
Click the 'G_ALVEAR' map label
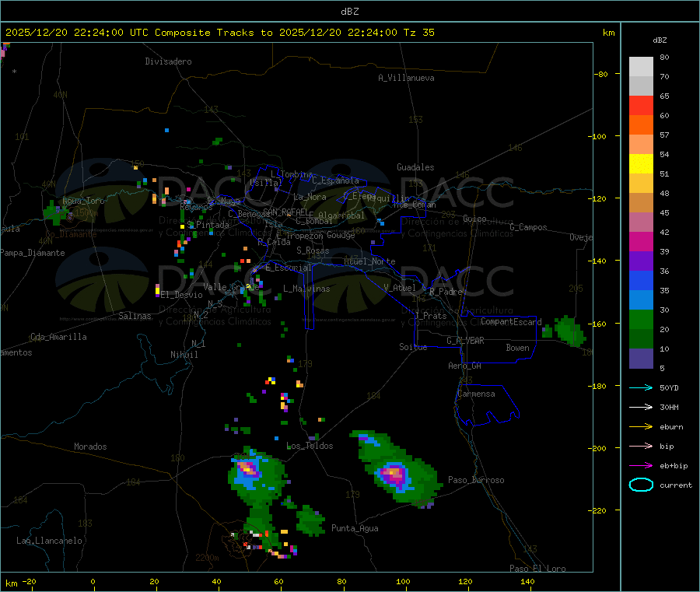click(465, 341)
